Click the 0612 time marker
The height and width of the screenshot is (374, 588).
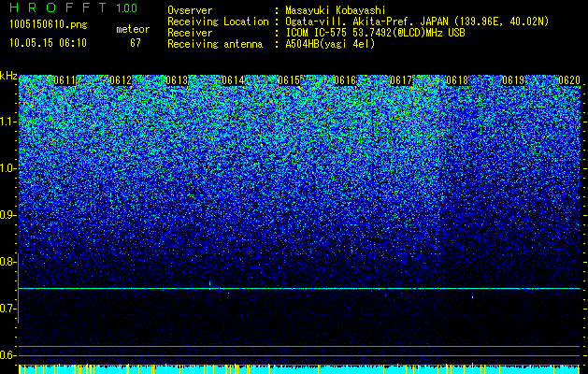(x=121, y=80)
